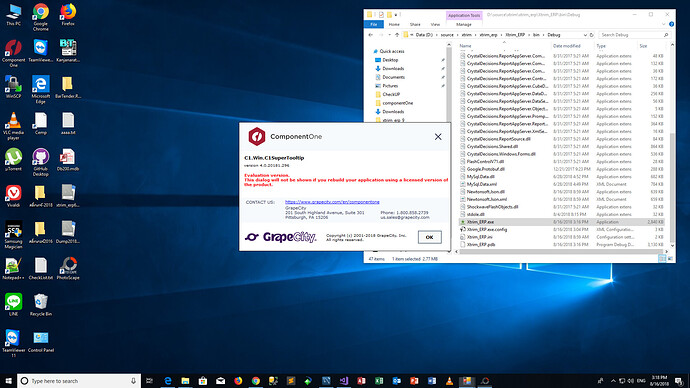
Task: Open ComponentOne desktop shortcut
Action: [x=13, y=54]
